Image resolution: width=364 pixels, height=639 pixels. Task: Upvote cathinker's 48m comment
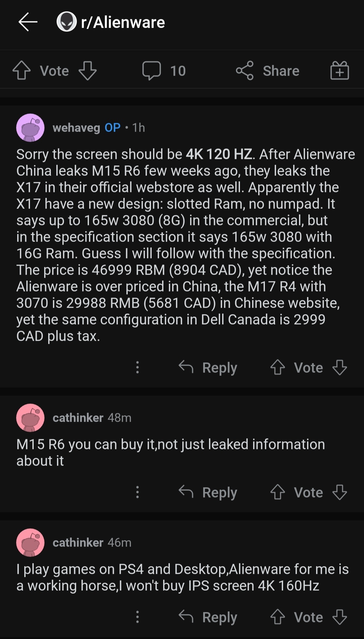(x=278, y=492)
